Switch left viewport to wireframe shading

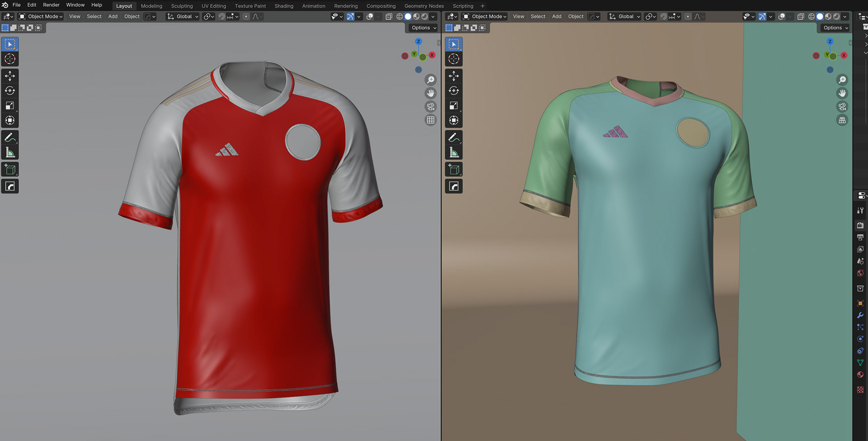point(400,16)
